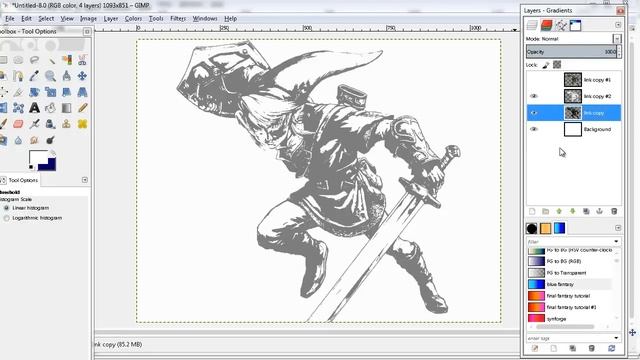Duplicate the selected layer icon

pyautogui.click(x=586, y=211)
